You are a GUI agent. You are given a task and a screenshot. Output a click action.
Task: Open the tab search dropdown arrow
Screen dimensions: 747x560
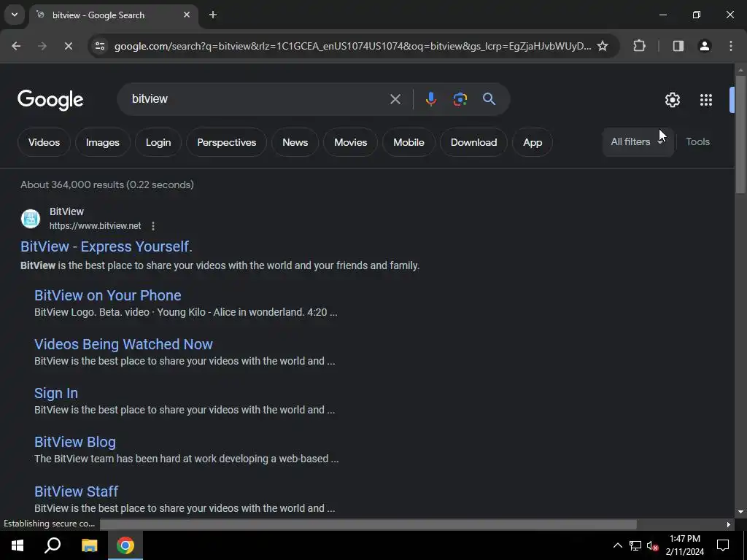click(x=15, y=15)
